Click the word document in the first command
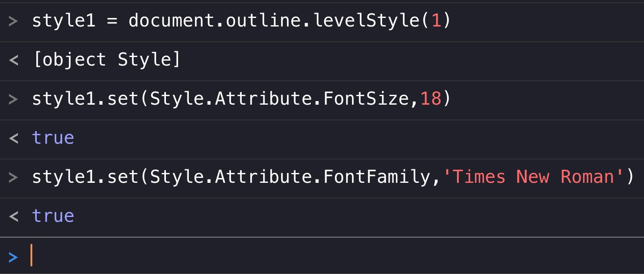 (172, 21)
